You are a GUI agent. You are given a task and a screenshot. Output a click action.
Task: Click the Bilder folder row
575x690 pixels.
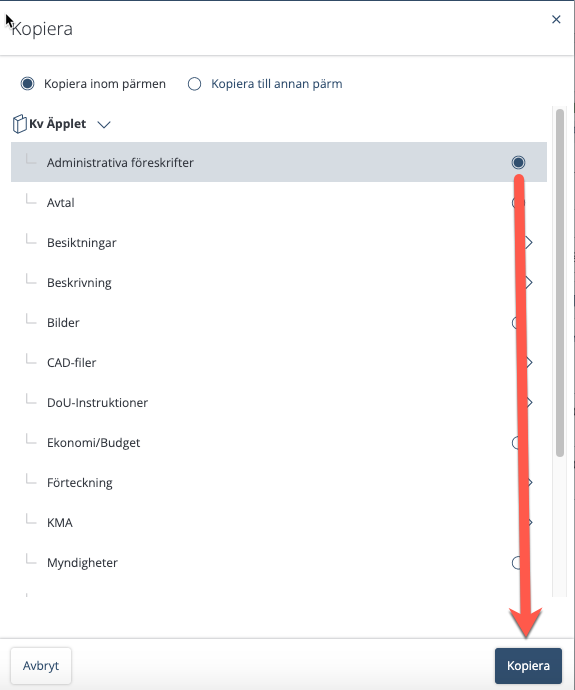tap(279, 323)
